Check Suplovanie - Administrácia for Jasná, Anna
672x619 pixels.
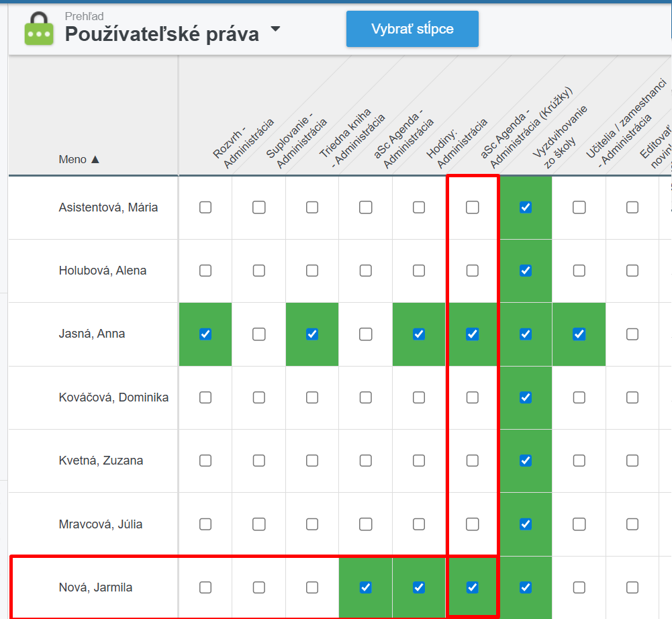[258, 334]
